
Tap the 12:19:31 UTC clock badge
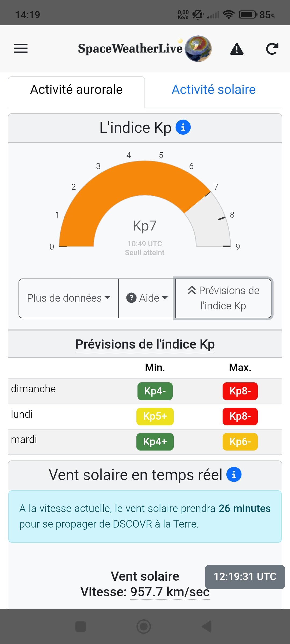[x=245, y=577]
